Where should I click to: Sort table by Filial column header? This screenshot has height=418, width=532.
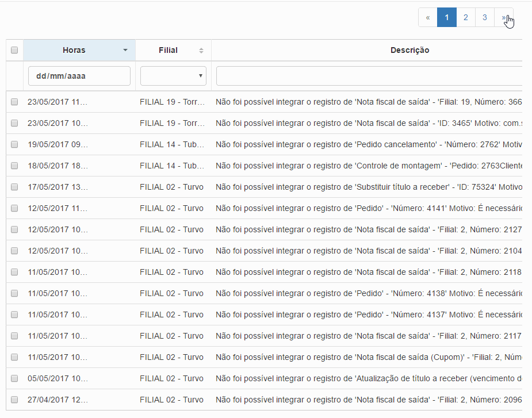(x=168, y=50)
